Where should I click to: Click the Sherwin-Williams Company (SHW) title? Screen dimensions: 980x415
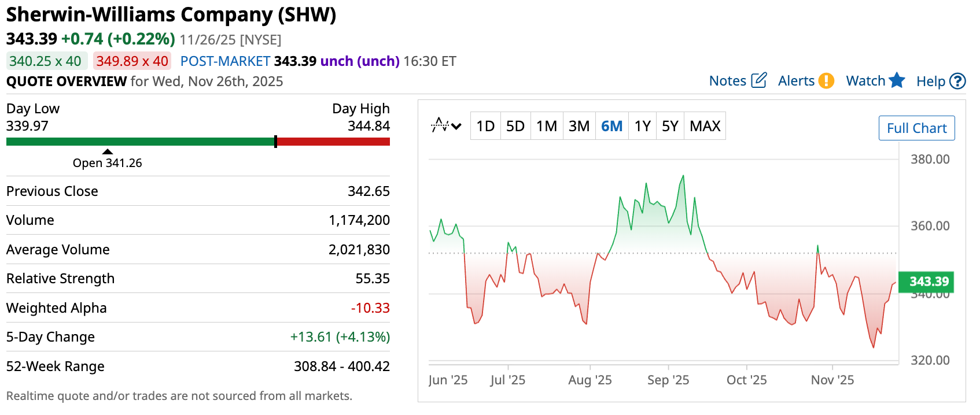pos(171,14)
